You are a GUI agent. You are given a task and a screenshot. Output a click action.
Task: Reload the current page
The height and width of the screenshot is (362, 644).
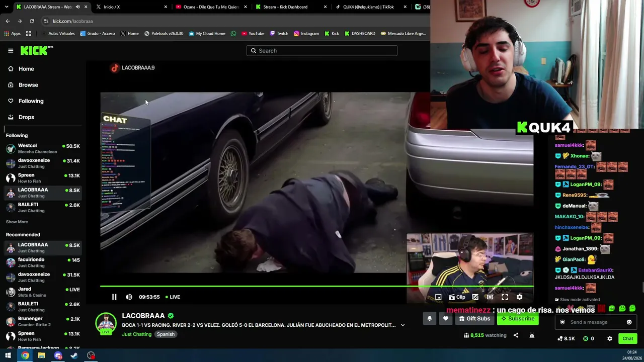coord(32,21)
